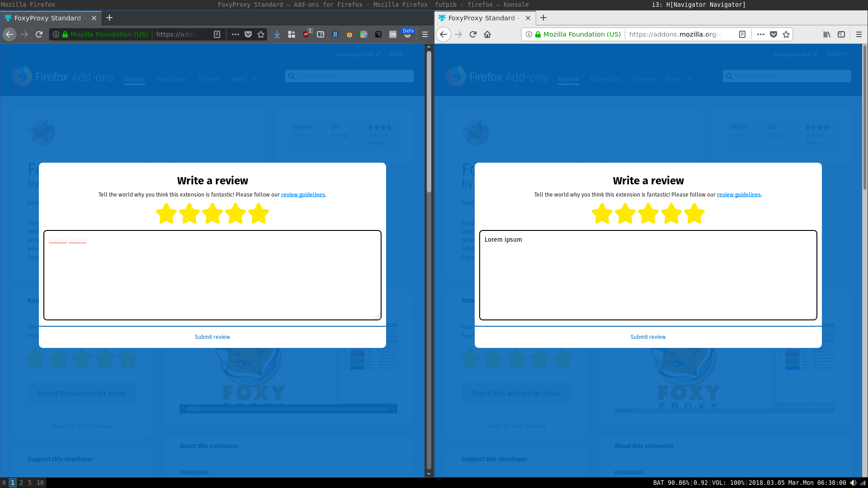Open 'review guidelines' link in left dialog
Image resolution: width=868 pixels, height=488 pixels.
[x=303, y=195]
